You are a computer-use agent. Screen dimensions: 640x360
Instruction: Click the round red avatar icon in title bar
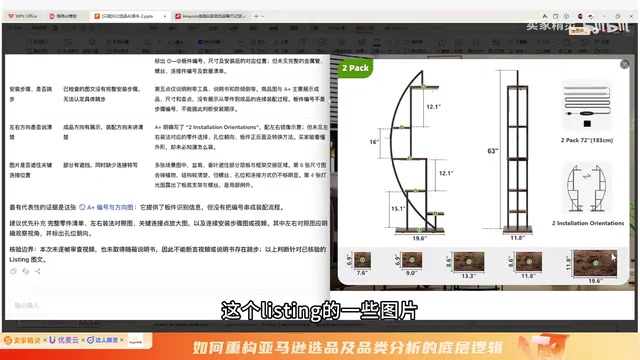[x=580, y=16]
